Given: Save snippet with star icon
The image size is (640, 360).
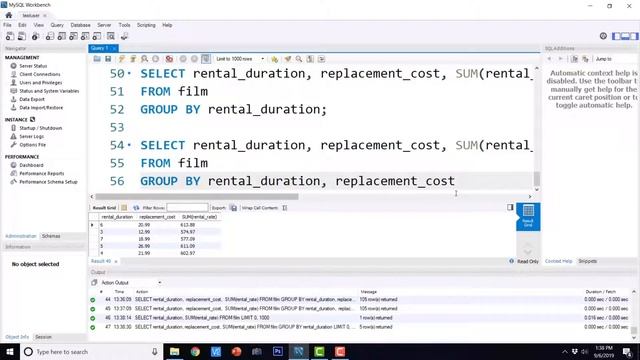Looking at the screenshot, I should pyautogui.click(x=274, y=59).
